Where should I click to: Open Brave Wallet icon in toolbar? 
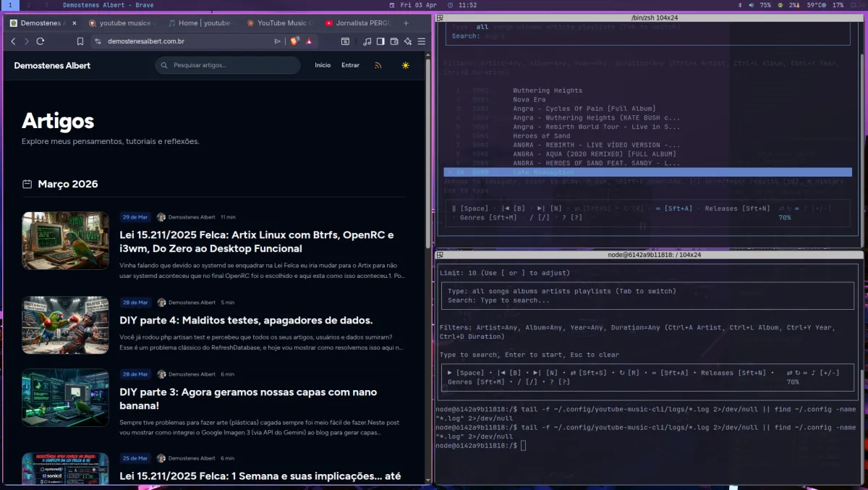[x=393, y=41]
